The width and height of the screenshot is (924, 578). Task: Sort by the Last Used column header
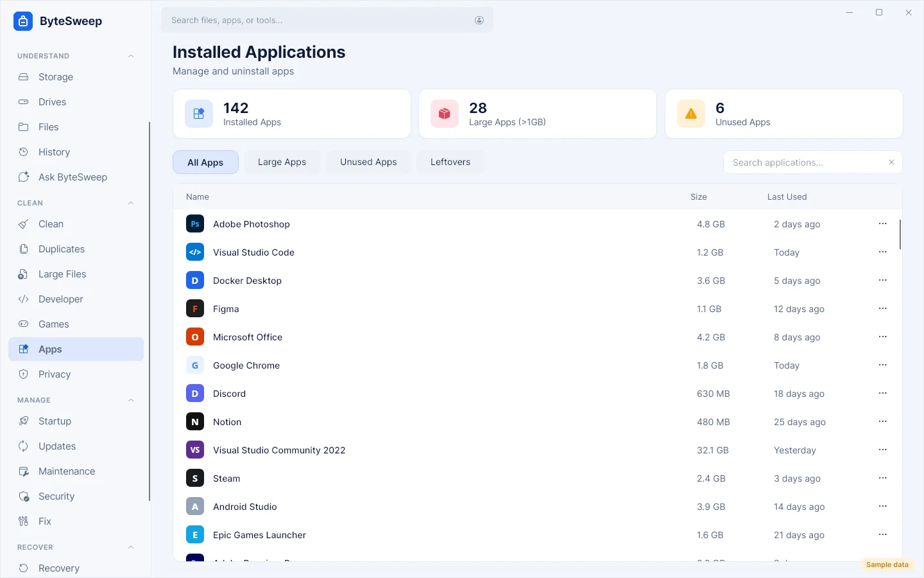click(787, 197)
